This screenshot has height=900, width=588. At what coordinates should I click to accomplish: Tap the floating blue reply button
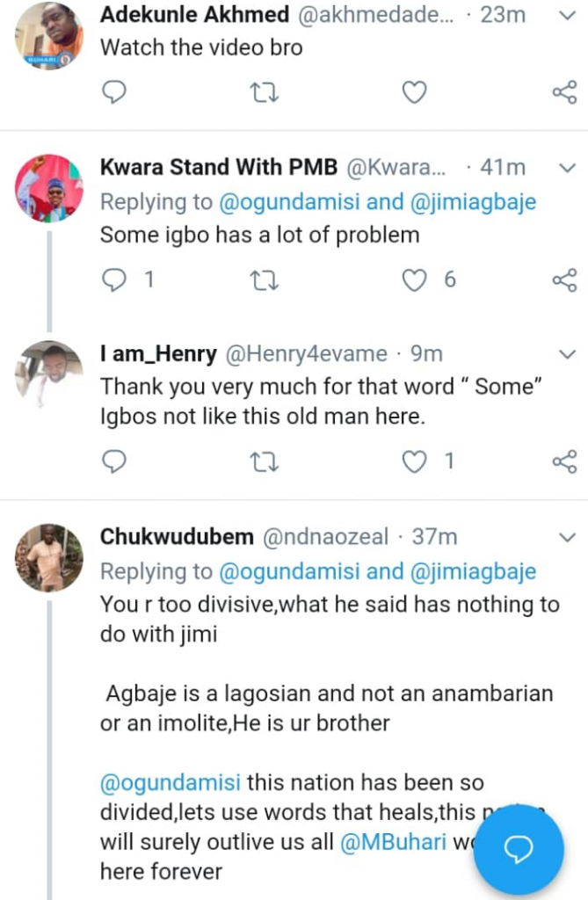click(519, 849)
